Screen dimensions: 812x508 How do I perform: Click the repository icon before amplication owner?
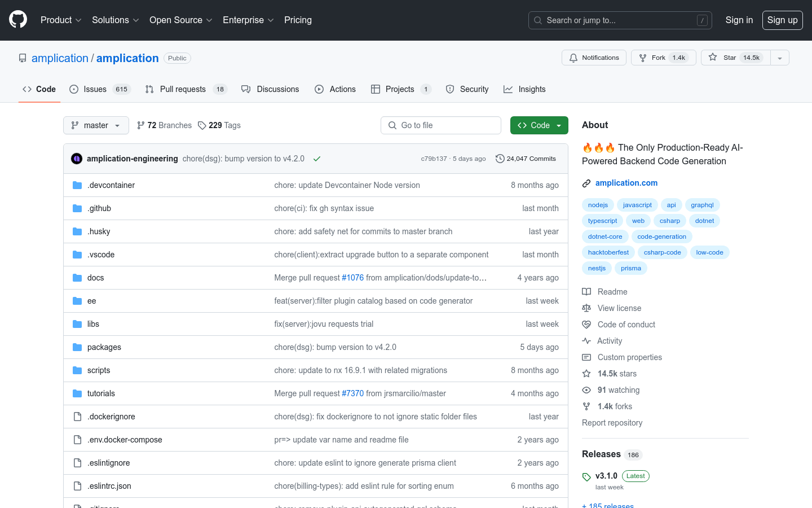(23, 58)
